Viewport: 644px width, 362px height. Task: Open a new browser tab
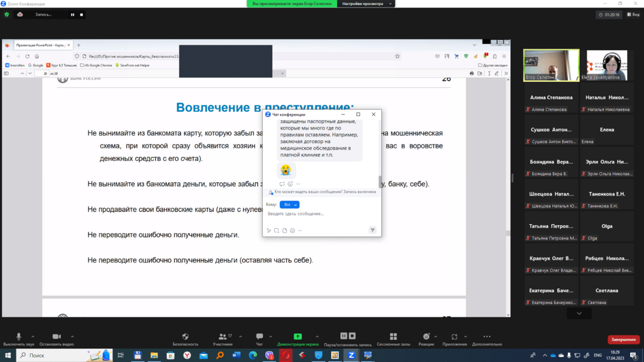coord(79,45)
